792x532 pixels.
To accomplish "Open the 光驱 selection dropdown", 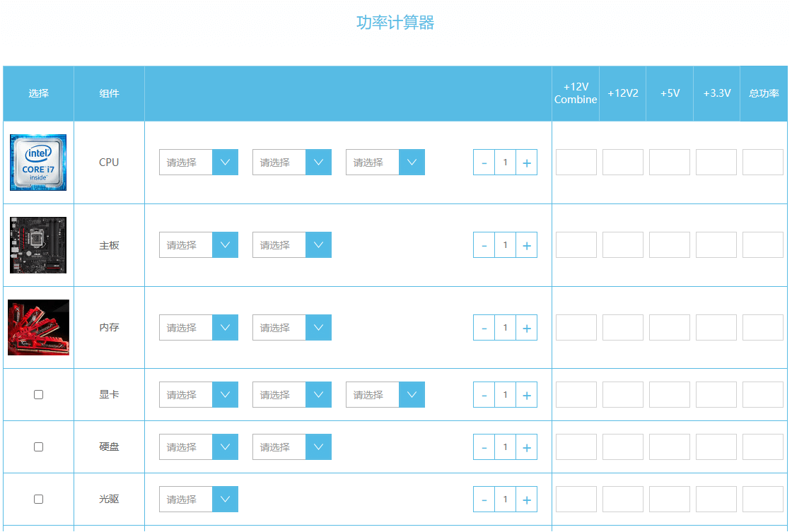I will click(199, 500).
